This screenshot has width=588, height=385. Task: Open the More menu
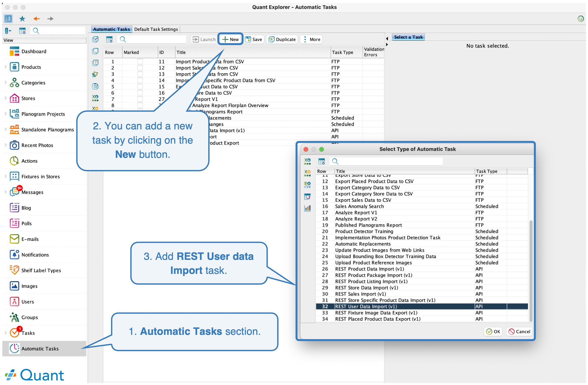click(x=311, y=39)
